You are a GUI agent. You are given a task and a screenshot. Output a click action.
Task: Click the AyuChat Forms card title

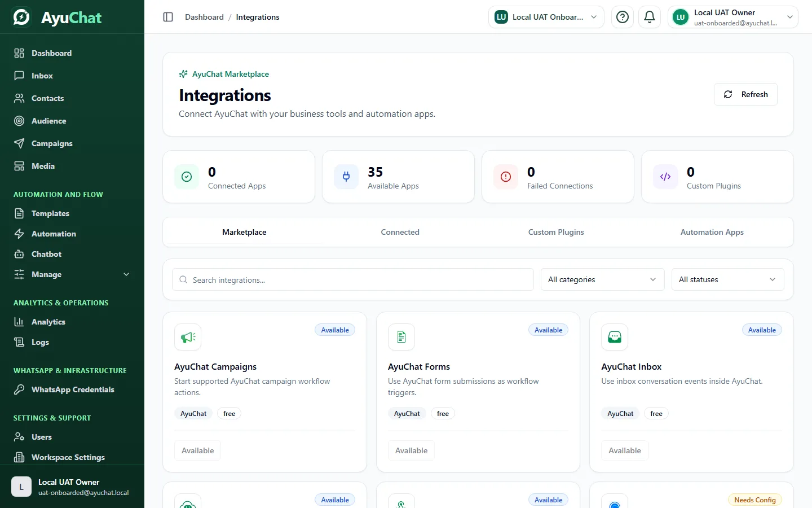tap(419, 367)
